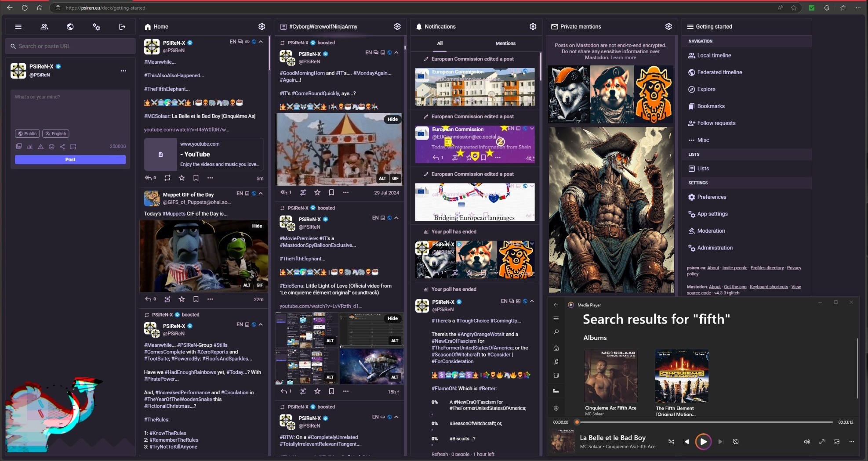
Task: Open Home column settings gear
Action: (x=261, y=26)
